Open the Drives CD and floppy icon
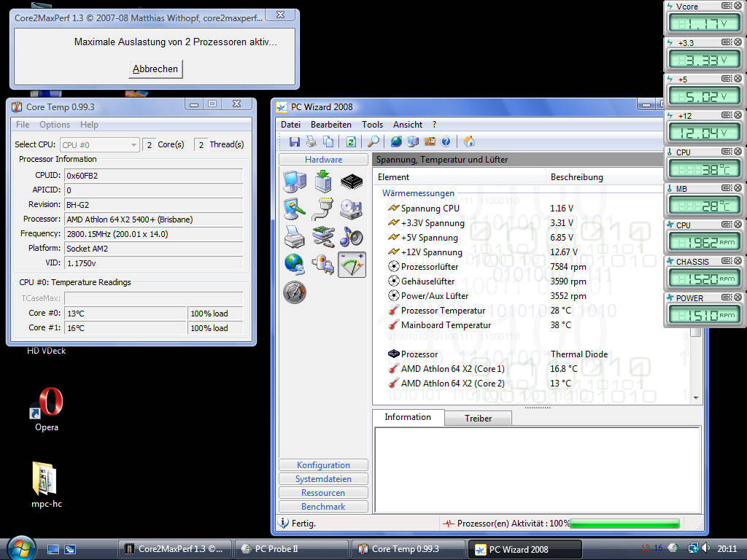The width and height of the screenshot is (747, 560). (352, 209)
